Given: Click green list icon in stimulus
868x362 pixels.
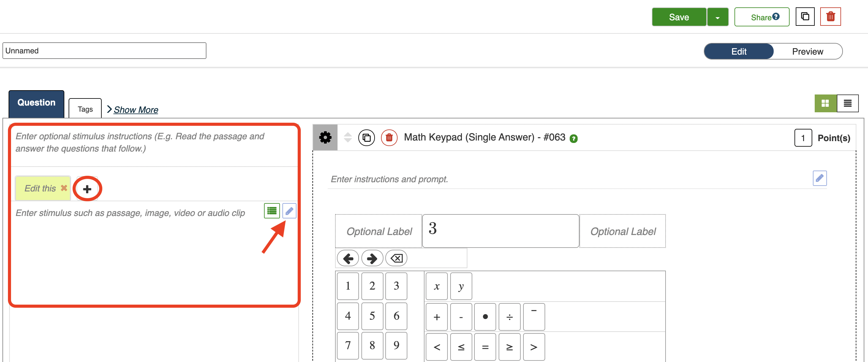Looking at the screenshot, I should 272,211.
